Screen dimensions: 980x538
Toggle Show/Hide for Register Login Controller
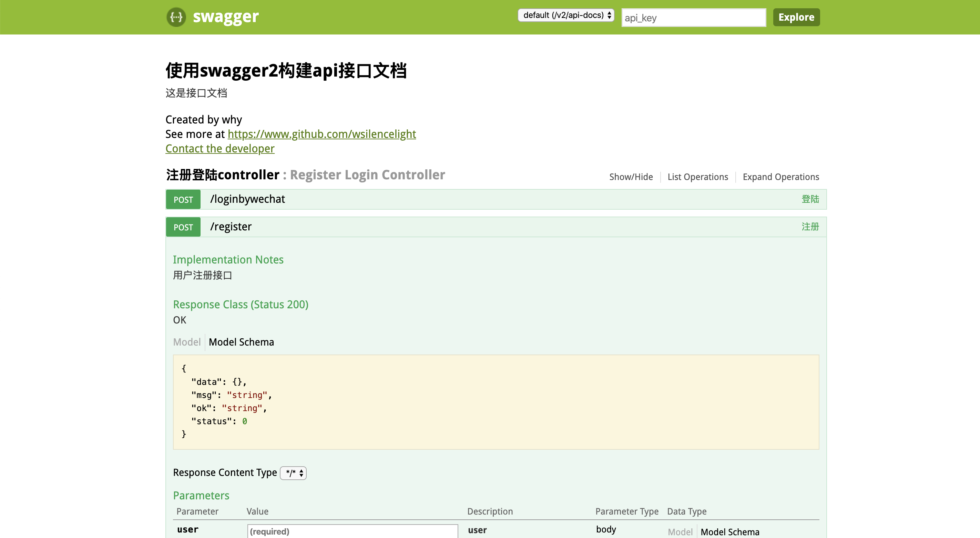click(x=631, y=177)
